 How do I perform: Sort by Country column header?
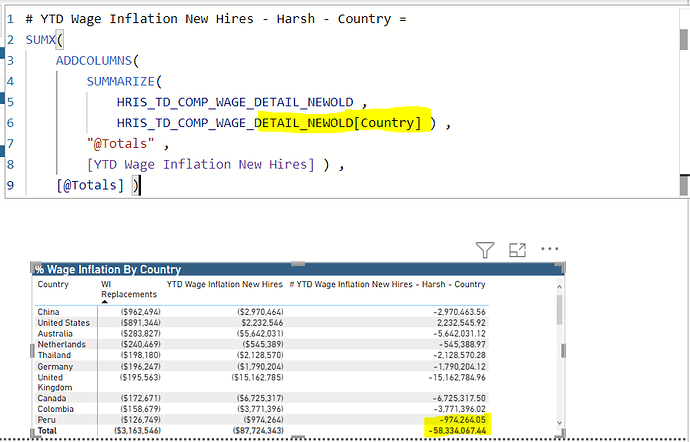53,284
